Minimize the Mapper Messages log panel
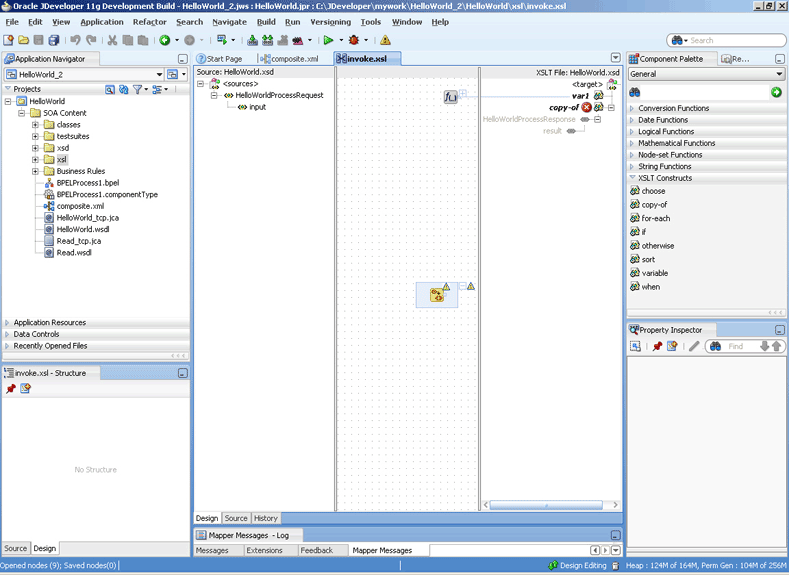Viewport: 789px width, 575px height. pos(615,535)
